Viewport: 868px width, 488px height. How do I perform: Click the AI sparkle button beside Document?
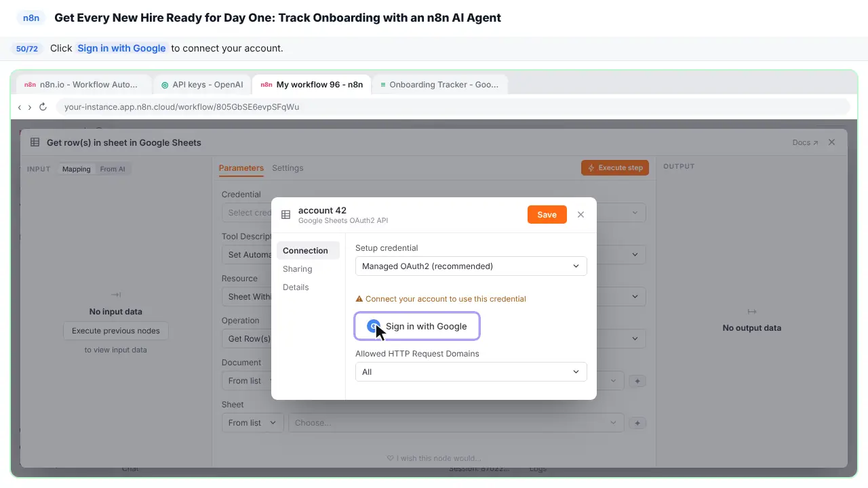coord(637,381)
